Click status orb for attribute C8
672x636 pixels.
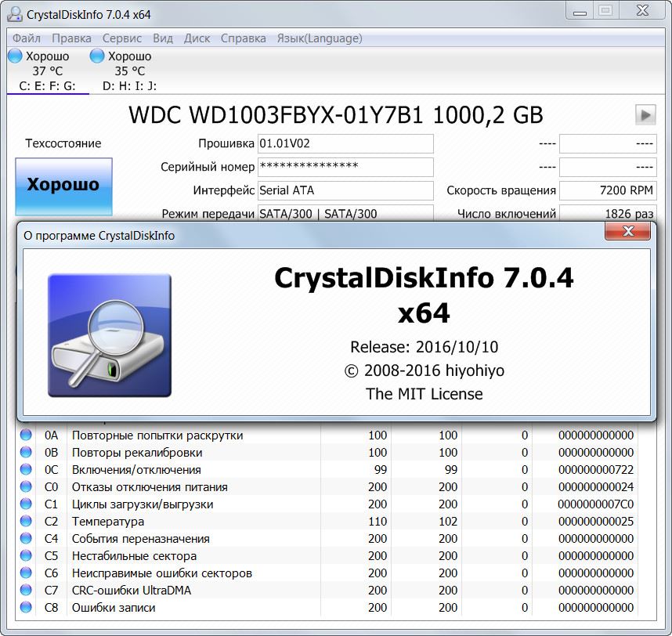pyautogui.click(x=26, y=607)
